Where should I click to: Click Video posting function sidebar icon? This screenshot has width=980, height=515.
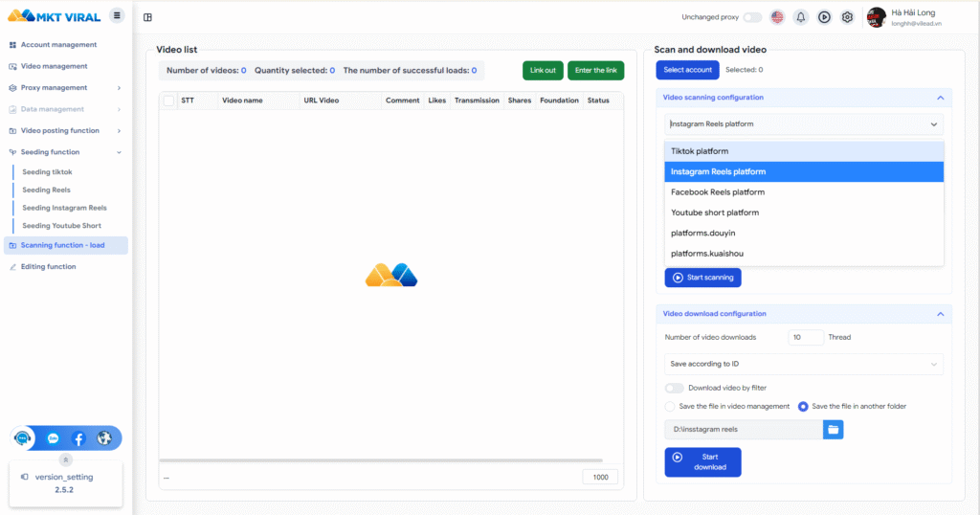pos(12,131)
